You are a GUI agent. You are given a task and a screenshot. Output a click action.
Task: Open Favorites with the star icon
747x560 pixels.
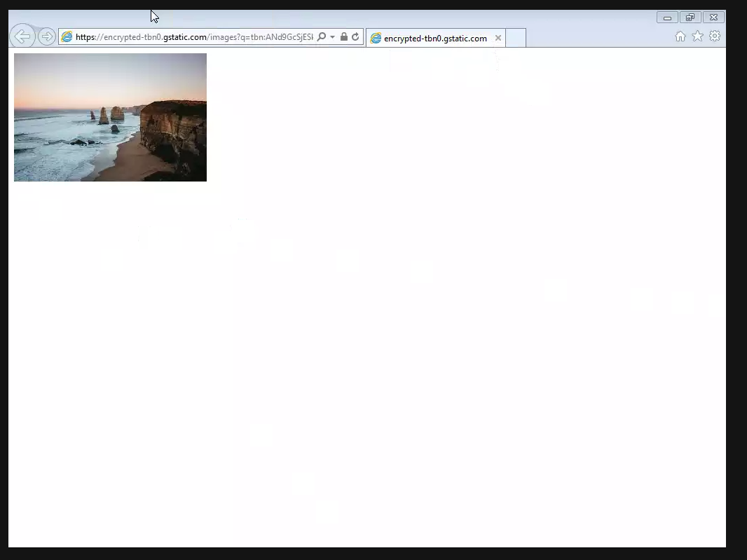pyautogui.click(x=697, y=36)
